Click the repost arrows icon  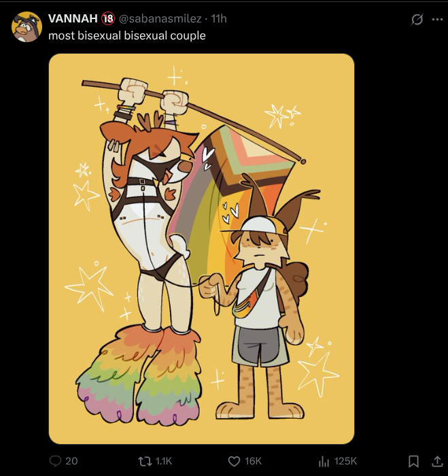click(145, 462)
